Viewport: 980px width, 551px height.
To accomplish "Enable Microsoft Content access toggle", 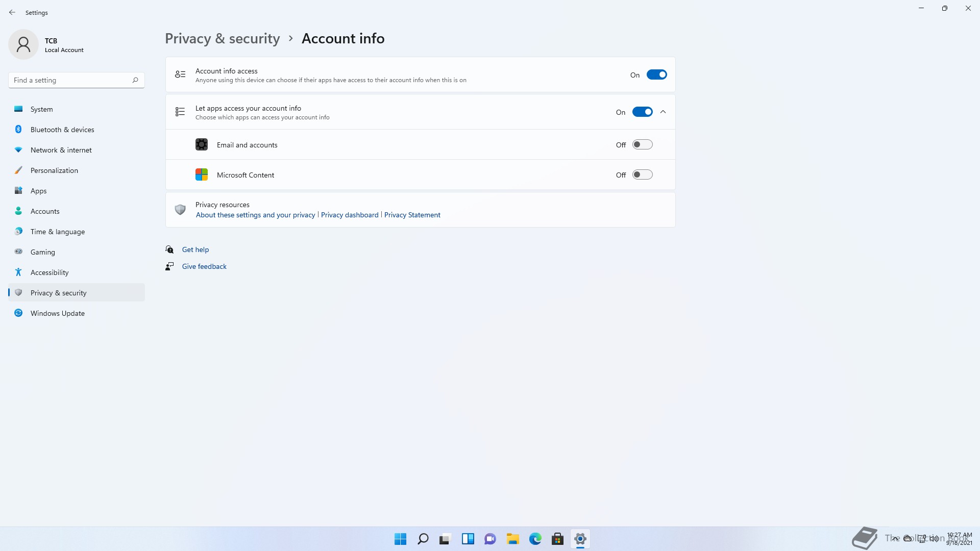I will pyautogui.click(x=642, y=175).
